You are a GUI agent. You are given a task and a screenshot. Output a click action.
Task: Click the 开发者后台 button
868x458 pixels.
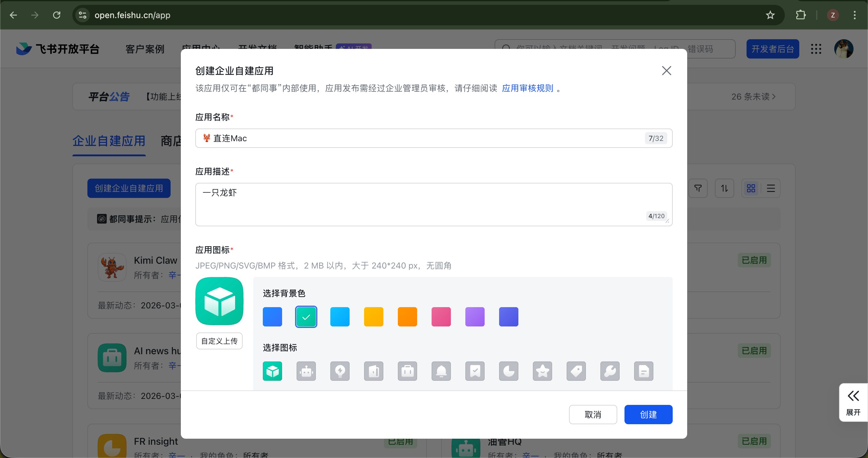pyautogui.click(x=773, y=49)
